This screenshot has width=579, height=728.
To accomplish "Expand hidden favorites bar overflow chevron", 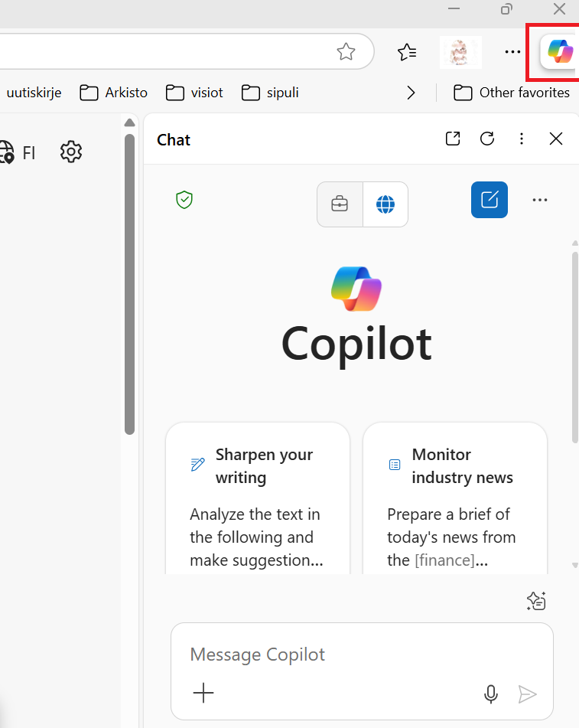I will tap(411, 93).
